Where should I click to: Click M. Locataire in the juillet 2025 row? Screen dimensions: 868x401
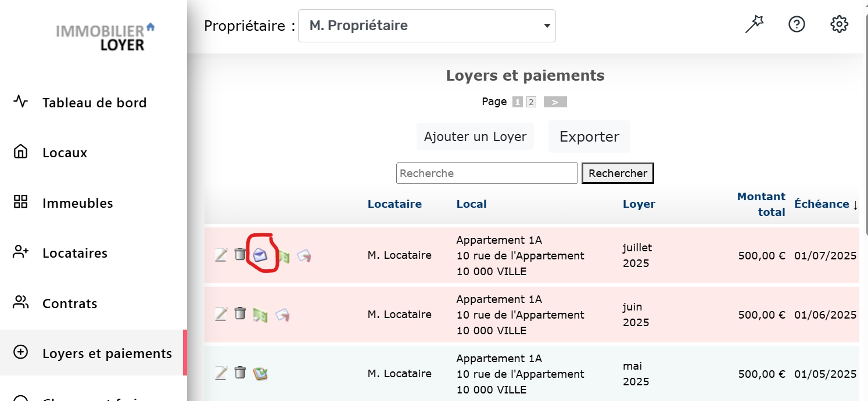pos(400,255)
